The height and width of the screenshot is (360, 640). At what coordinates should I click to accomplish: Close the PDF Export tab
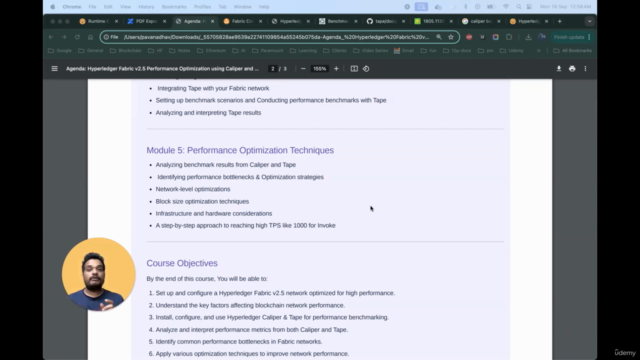[164, 21]
